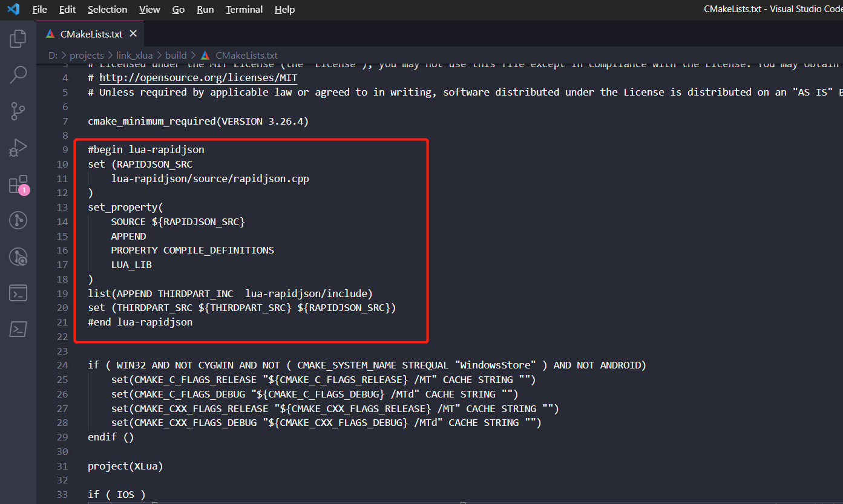843x504 pixels.
Task: Click line number 7 in the gutter
Action: tap(65, 121)
